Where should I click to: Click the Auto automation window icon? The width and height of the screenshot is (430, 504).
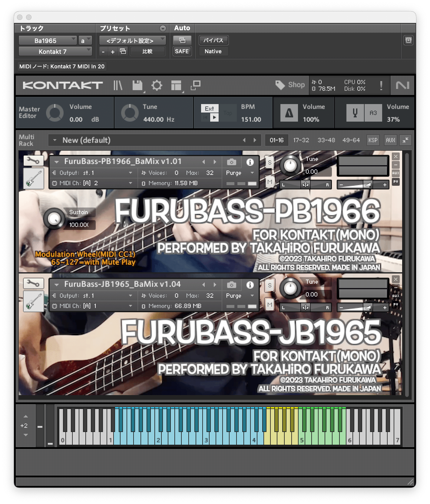coord(182,40)
